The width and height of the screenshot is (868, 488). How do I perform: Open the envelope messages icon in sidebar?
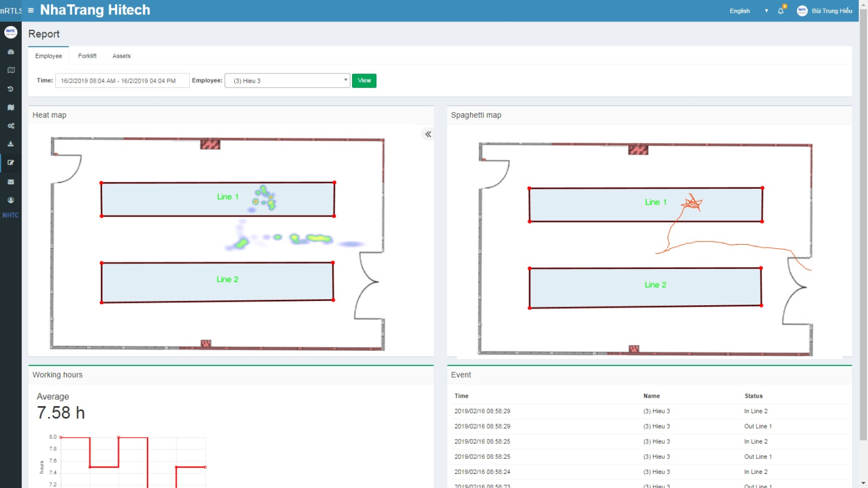pos(10,181)
